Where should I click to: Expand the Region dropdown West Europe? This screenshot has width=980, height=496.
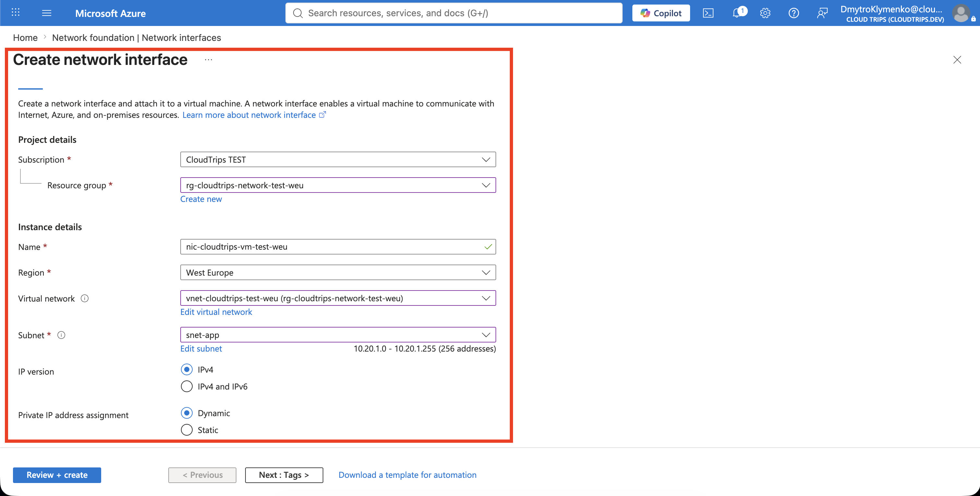coord(338,272)
